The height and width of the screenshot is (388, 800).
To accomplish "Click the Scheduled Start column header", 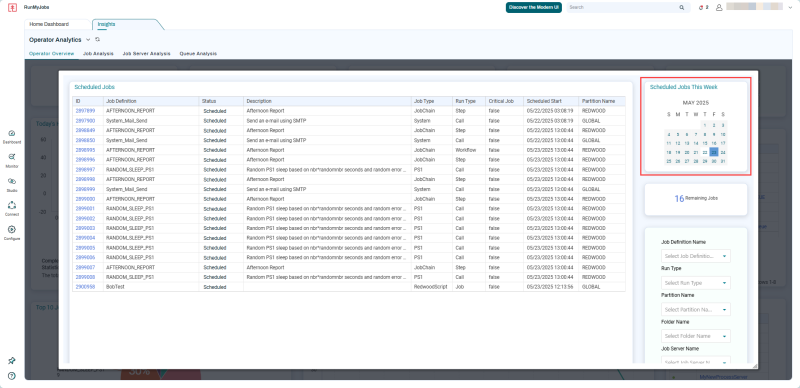I will 551,101.
